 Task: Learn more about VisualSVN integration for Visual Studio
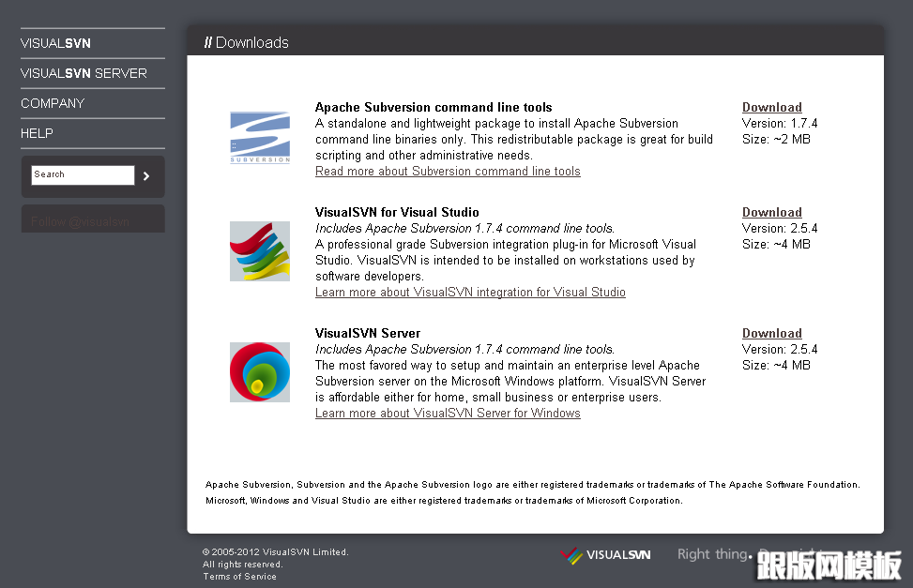[x=470, y=293]
